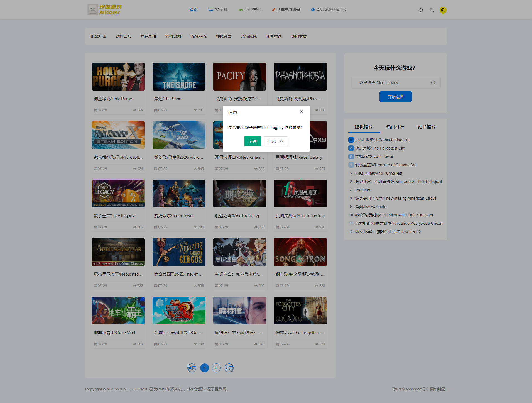Open sidebar item 烛火地牢2 Tallowmere 2
532x403 pixels.
pos(388,232)
